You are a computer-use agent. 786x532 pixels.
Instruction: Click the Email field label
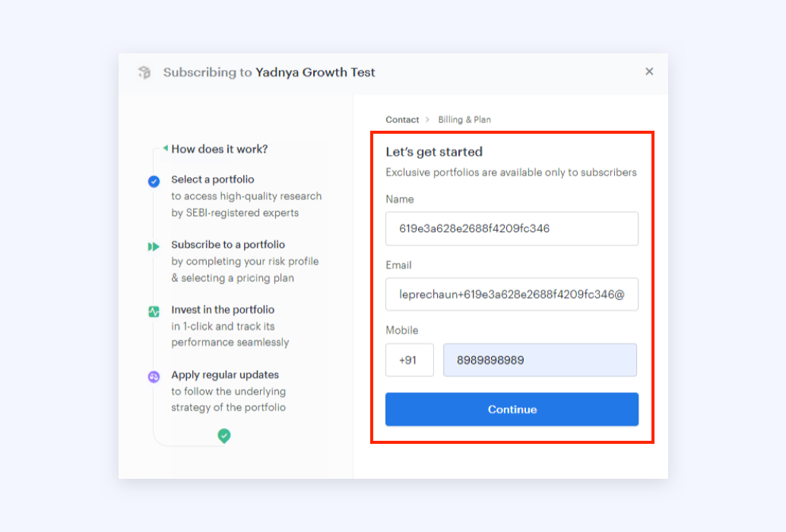pos(398,265)
